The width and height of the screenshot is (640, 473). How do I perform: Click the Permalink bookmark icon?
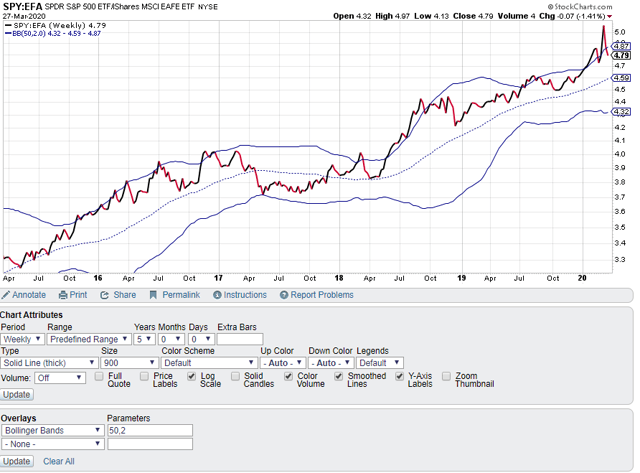coord(153,295)
